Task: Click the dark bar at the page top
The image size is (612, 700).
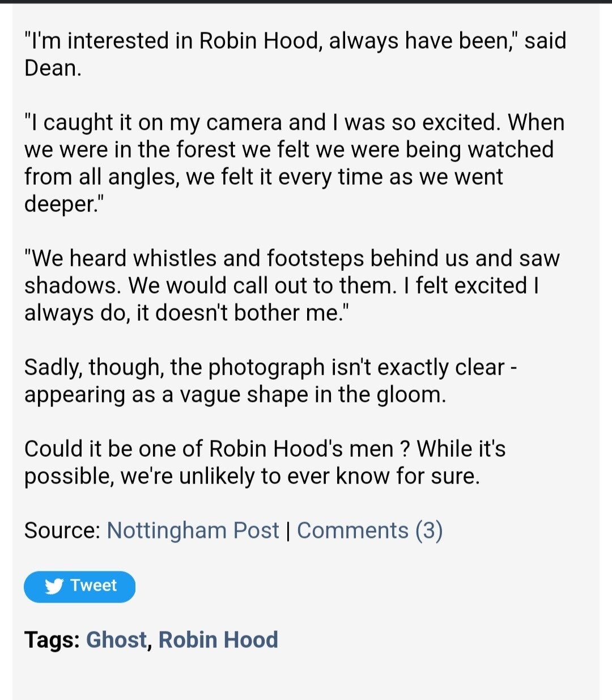Action: (x=306, y=2)
